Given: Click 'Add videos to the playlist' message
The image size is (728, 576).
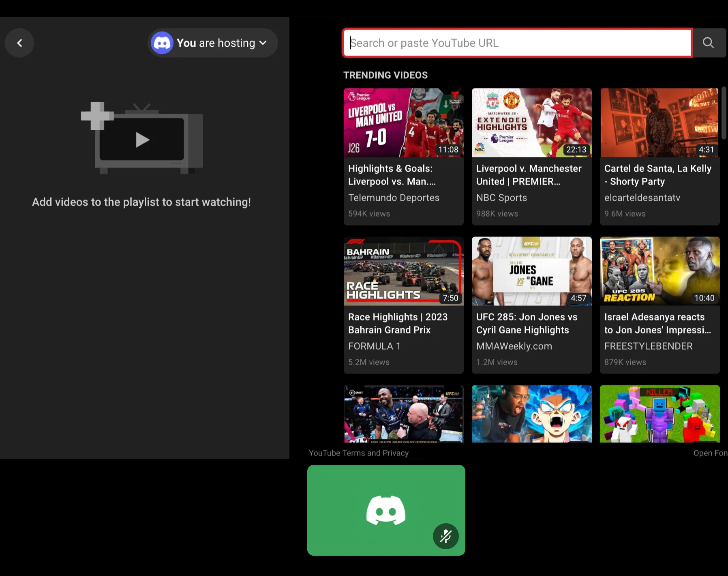Looking at the screenshot, I should coord(141,202).
